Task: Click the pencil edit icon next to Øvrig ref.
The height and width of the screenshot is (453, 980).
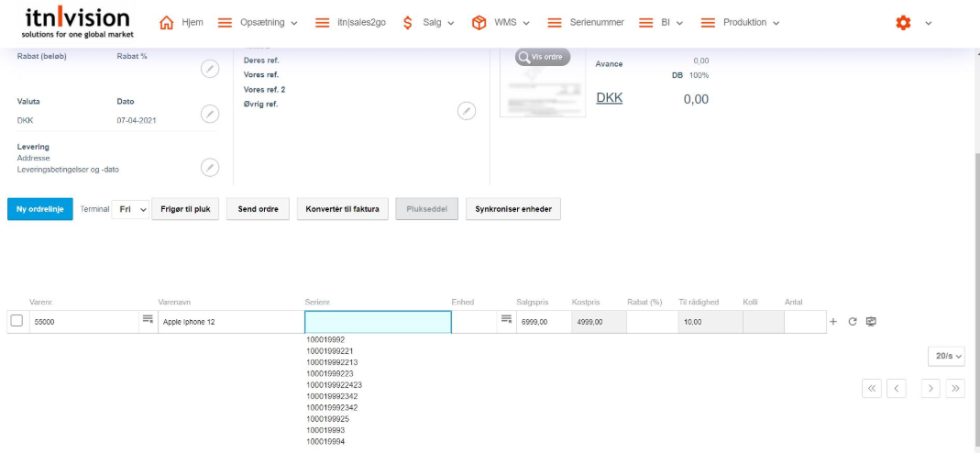Action: pos(467,111)
